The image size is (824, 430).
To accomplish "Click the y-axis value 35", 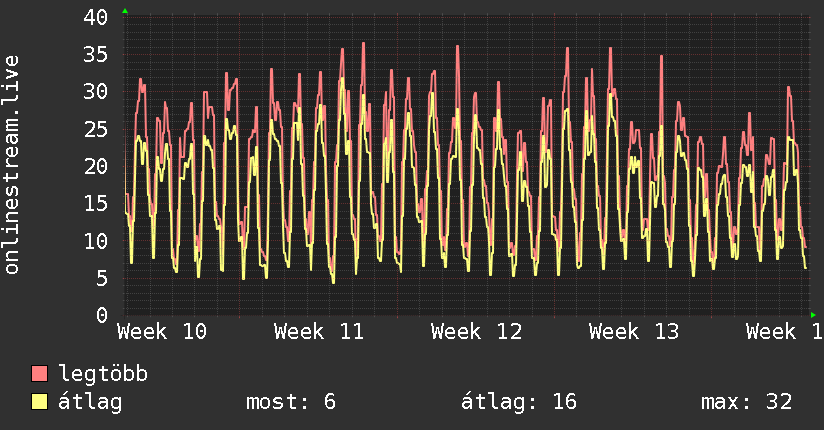I will coord(96,55).
